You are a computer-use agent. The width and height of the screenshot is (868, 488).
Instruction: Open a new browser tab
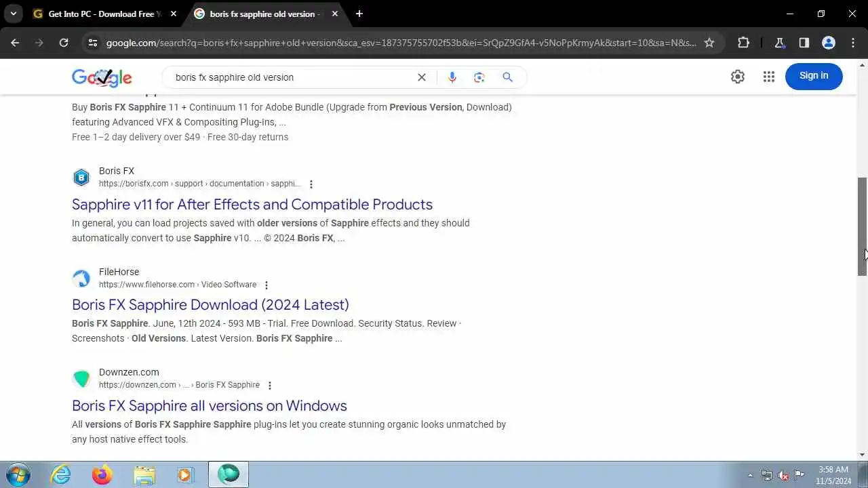coord(359,14)
